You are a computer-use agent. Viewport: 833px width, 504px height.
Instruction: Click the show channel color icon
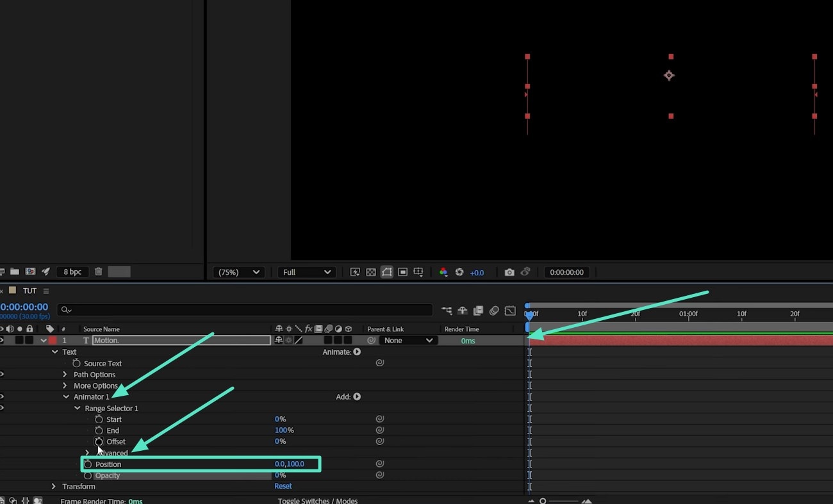pyautogui.click(x=443, y=272)
